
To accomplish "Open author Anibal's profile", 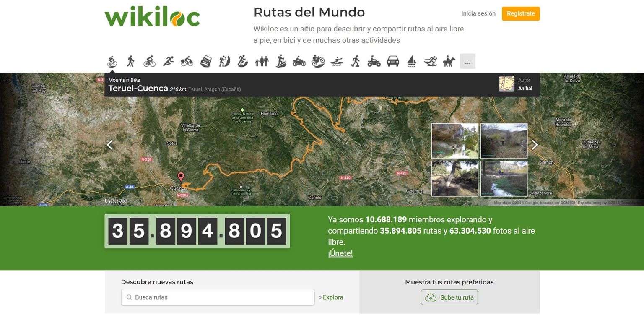I will pyautogui.click(x=525, y=89).
